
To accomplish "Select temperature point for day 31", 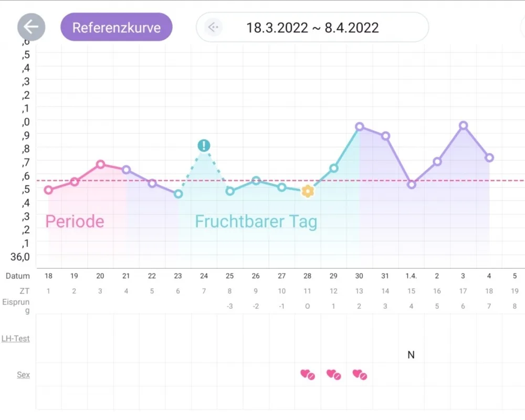I will pyautogui.click(x=385, y=135).
